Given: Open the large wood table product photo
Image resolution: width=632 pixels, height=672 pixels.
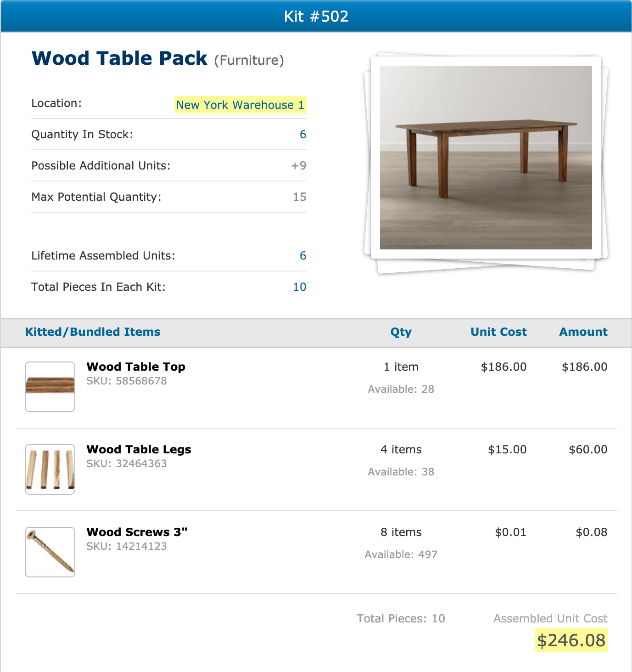Looking at the screenshot, I should click(x=486, y=158).
